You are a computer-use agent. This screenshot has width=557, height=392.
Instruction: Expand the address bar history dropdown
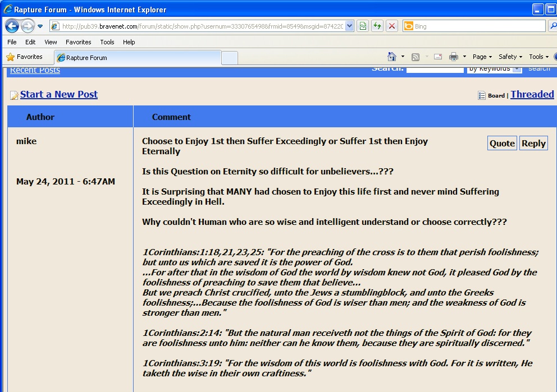click(x=349, y=26)
